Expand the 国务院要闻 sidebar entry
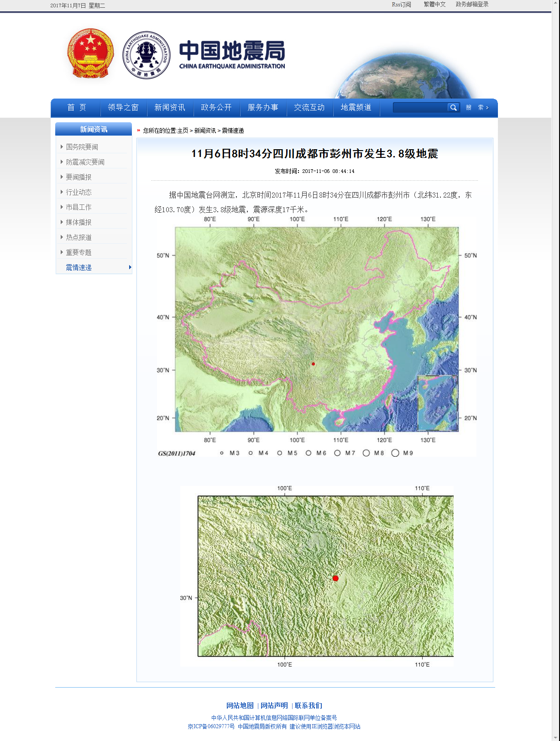 click(x=82, y=147)
